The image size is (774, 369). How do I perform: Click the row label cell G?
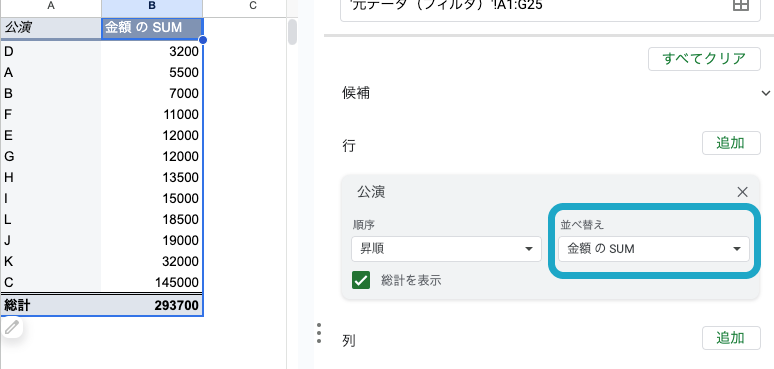coord(51,156)
